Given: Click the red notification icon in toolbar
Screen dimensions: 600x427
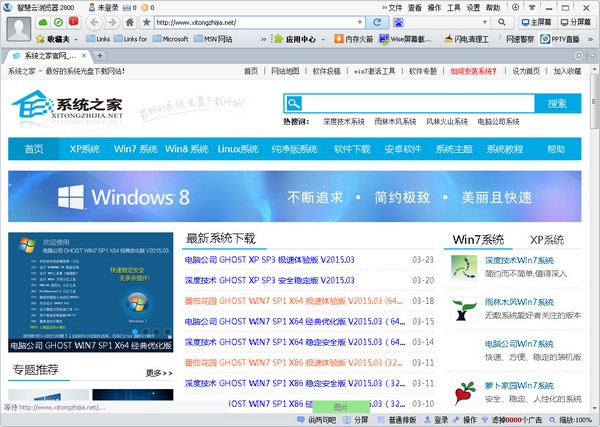Looking at the screenshot, I should pos(73,22).
